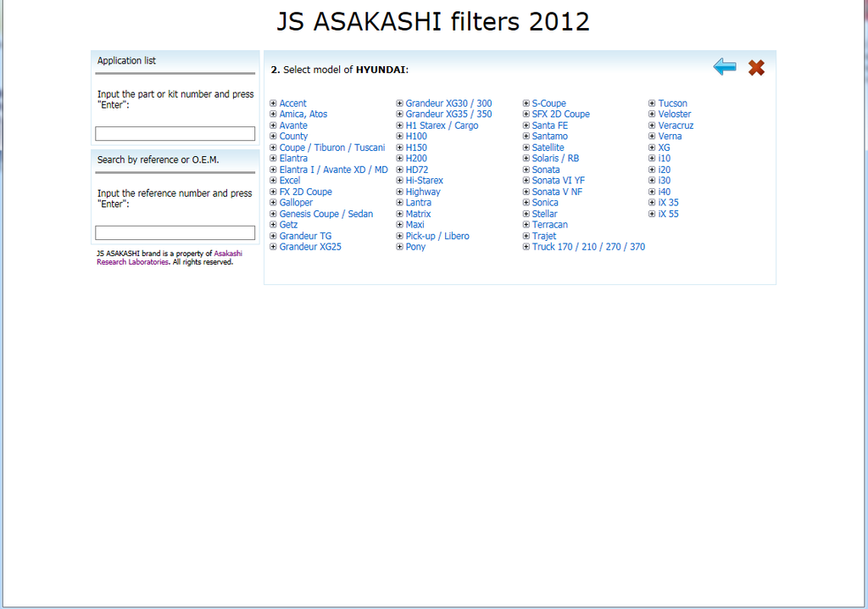The height and width of the screenshot is (609, 868).
Task: Select the Grandeur XG25 model link
Action: [310, 247]
